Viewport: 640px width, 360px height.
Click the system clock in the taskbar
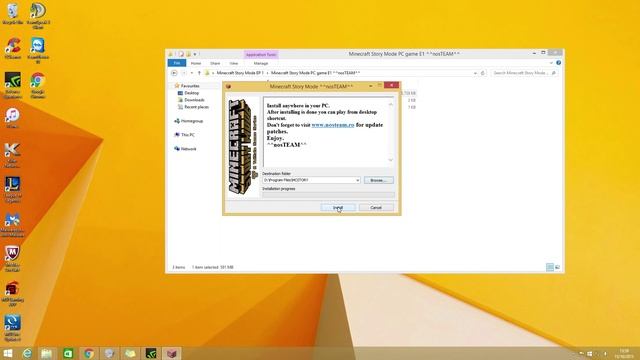click(x=624, y=353)
